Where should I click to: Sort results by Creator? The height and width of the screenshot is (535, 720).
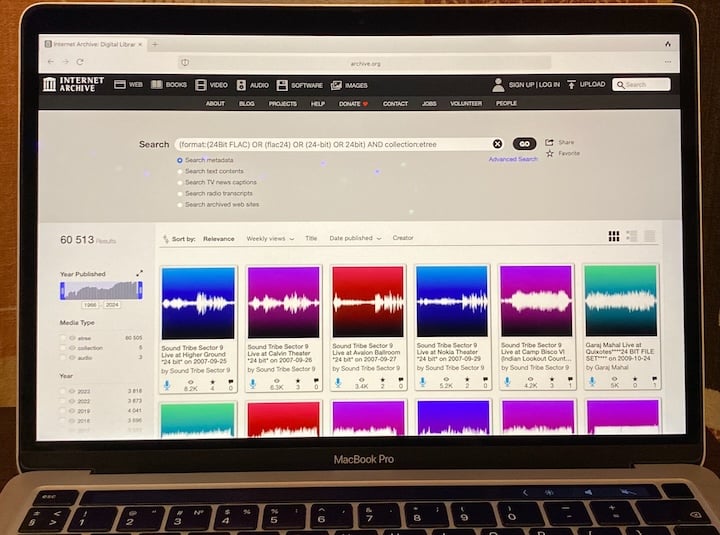click(403, 237)
